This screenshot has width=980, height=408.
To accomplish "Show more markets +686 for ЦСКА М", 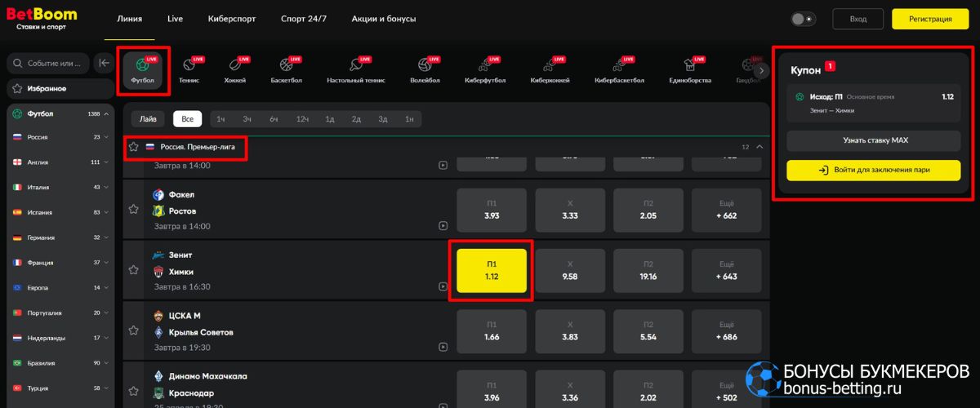I will [727, 330].
